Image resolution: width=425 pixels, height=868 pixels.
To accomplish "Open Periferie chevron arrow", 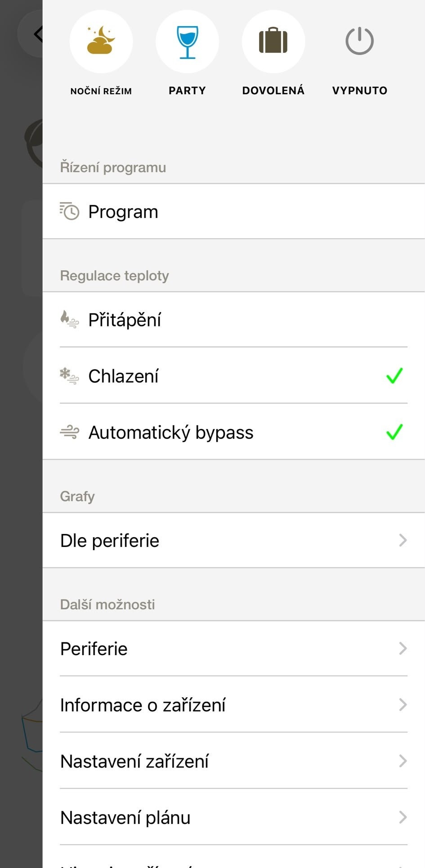I will pos(403,648).
